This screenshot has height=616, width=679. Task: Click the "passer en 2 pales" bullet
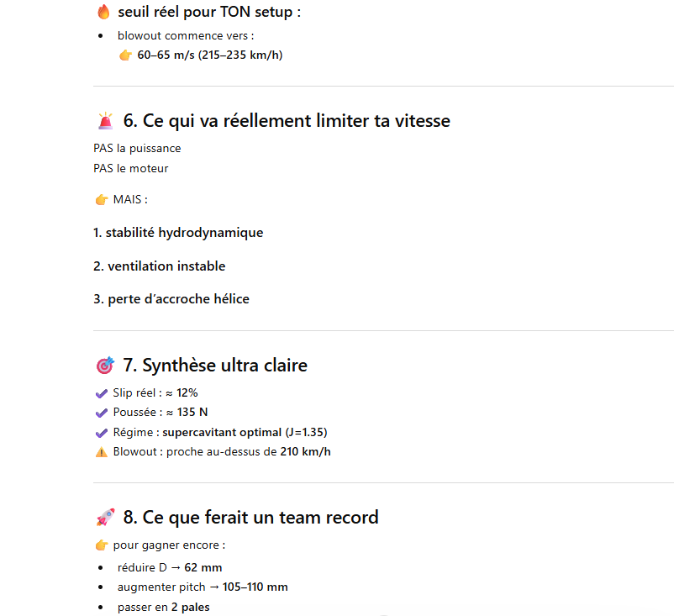click(164, 607)
